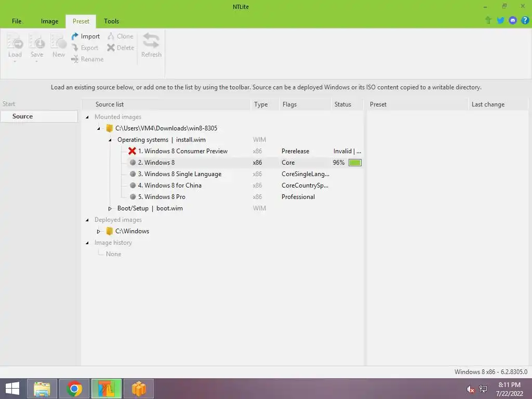Open File Explorer from taskbar
Image resolution: width=532 pixels, height=399 pixels.
click(42, 389)
